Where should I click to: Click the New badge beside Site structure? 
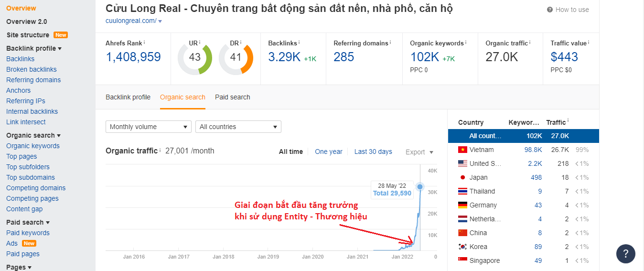(61, 35)
